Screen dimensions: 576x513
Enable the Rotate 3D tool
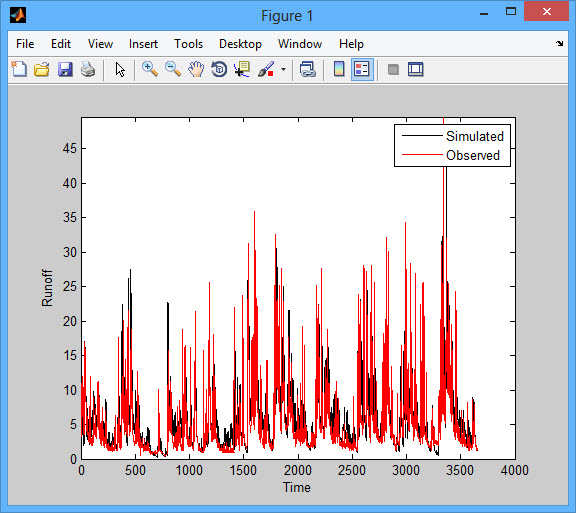[219, 69]
